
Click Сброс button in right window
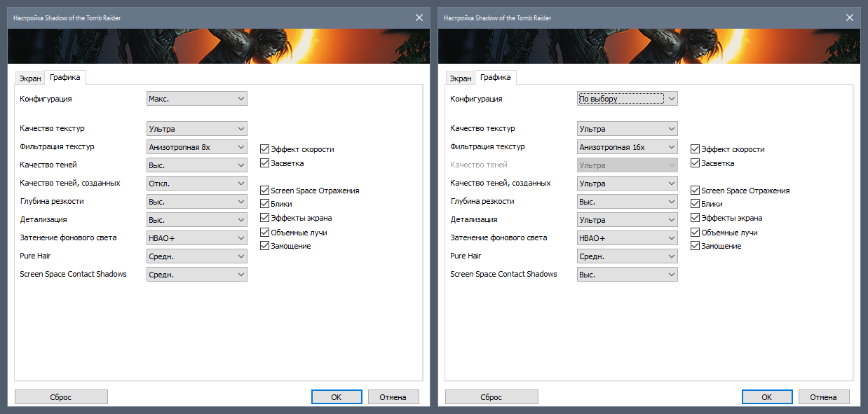491,397
